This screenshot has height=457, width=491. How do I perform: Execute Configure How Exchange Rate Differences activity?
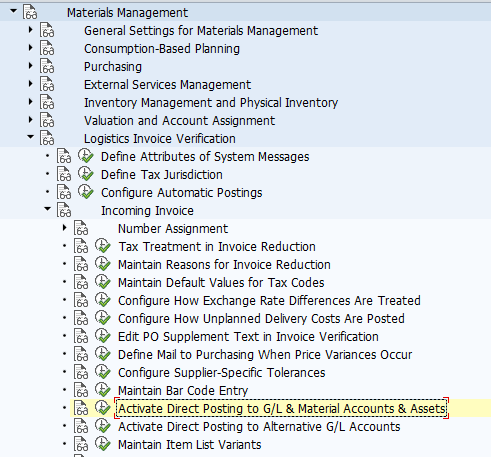[x=103, y=300]
